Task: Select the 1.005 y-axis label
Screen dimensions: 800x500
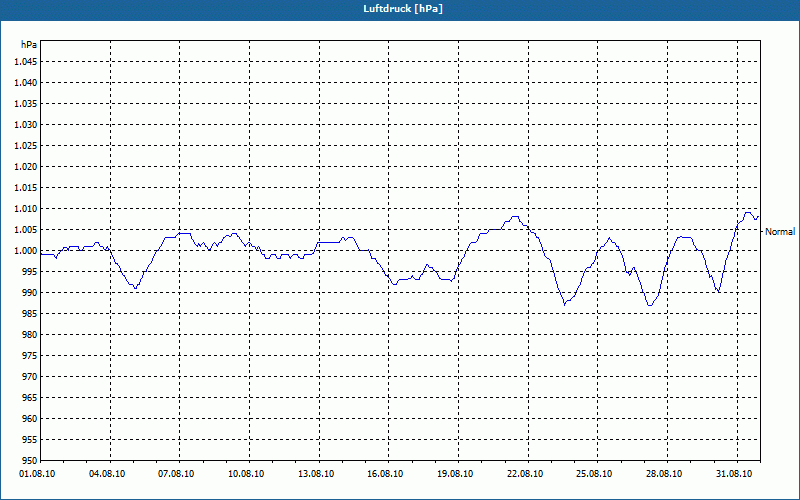Action: point(26,230)
